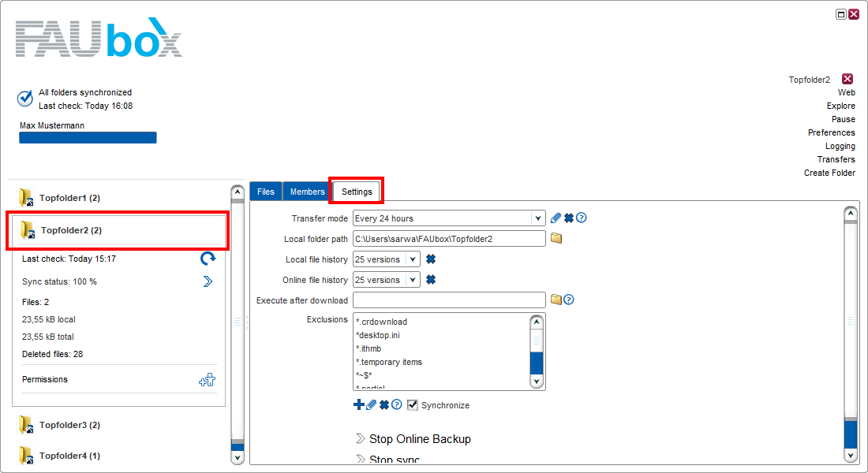The image size is (868, 473).
Task: Select *.temporary items exclusion entry
Action: pyautogui.click(x=388, y=362)
